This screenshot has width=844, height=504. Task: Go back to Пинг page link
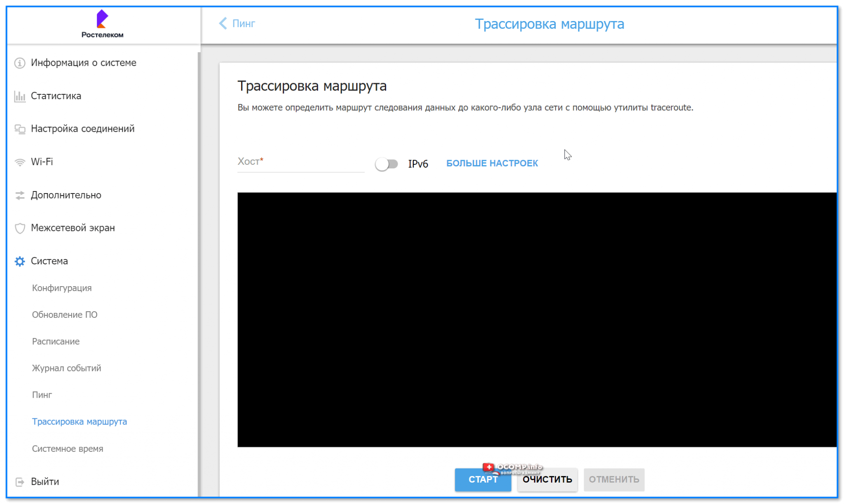(244, 23)
